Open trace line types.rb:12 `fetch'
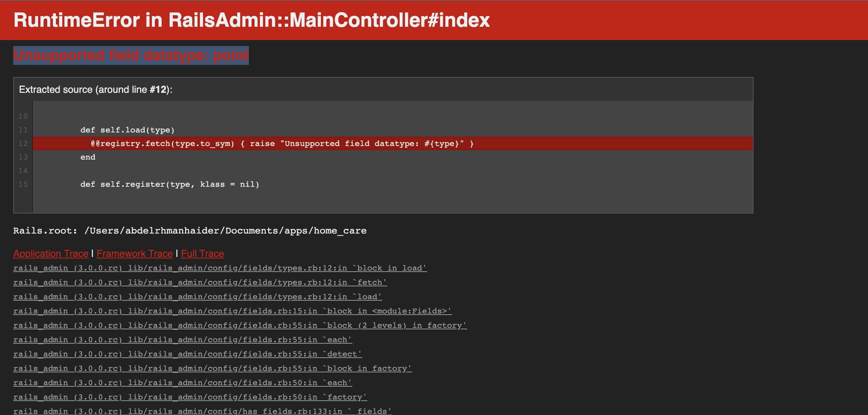The height and width of the screenshot is (415, 868). (200, 282)
